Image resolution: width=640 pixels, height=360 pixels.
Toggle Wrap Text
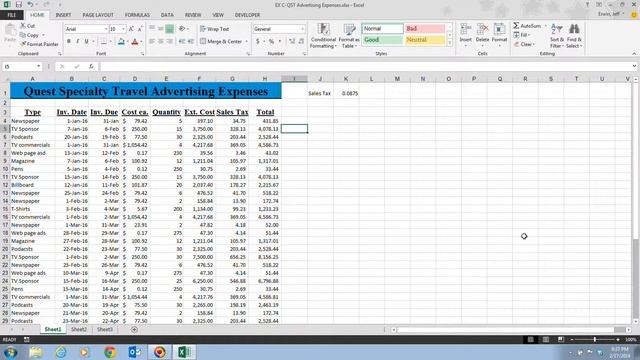[x=214, y=29]
